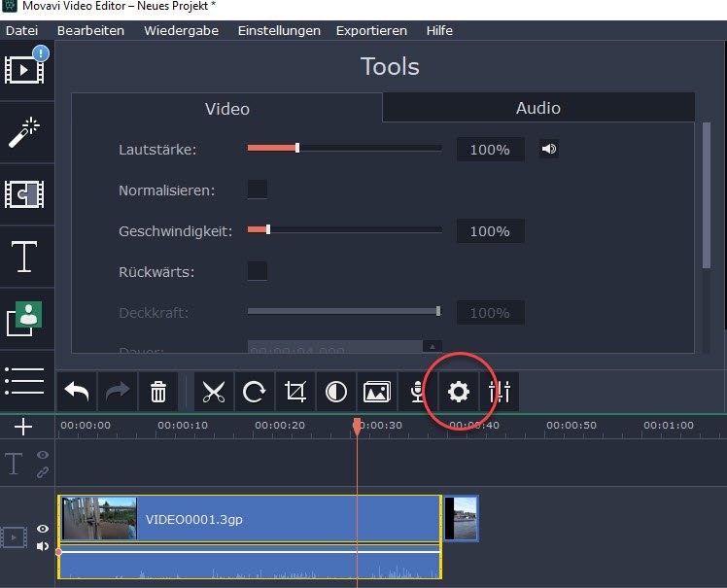Select the crop tool icon
This screenshot has width=727, height=588.
(294, 392)
